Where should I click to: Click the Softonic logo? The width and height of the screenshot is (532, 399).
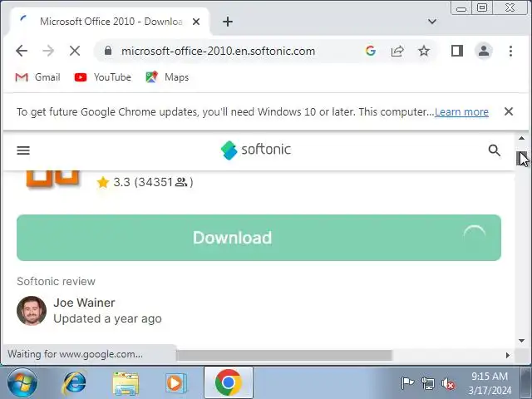256,150
